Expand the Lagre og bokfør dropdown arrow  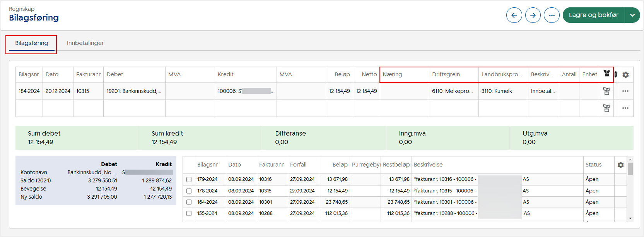tap(632, 15)
